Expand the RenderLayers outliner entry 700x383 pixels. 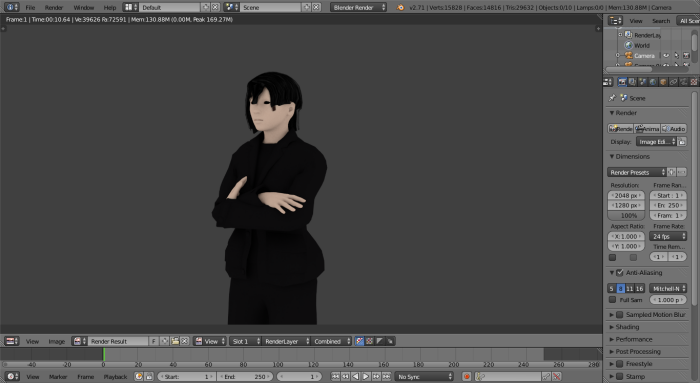click(x=620, y=34)
